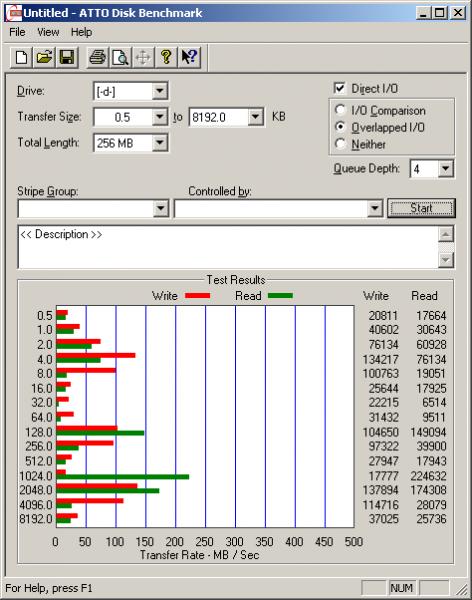
Task: Open a file with the folder icon
Action: coord(44,57)
